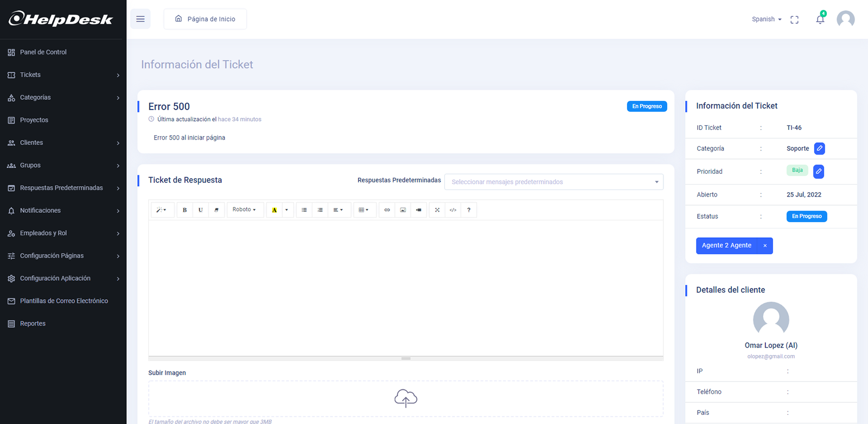Remove the assigned Agente 2 Agente tag
The height and width of the screenshot is (424, 868).
[x=765, y=246]
